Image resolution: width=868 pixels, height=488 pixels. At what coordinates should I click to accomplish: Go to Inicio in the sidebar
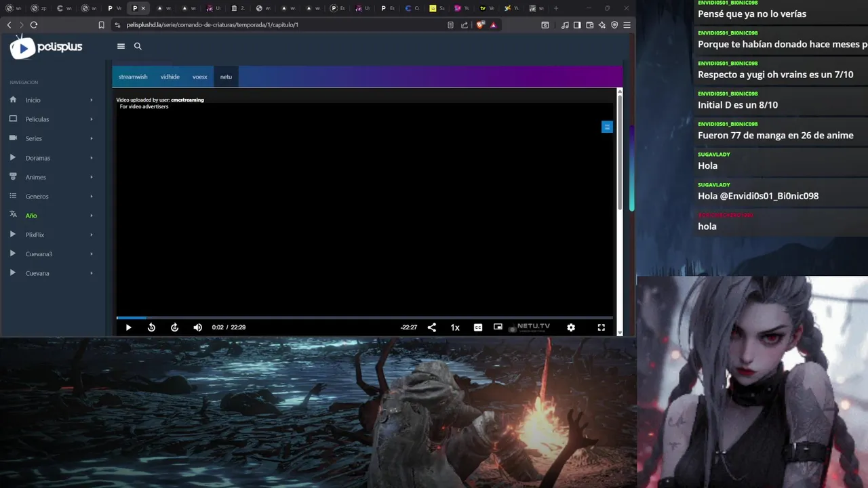[33, 100]
